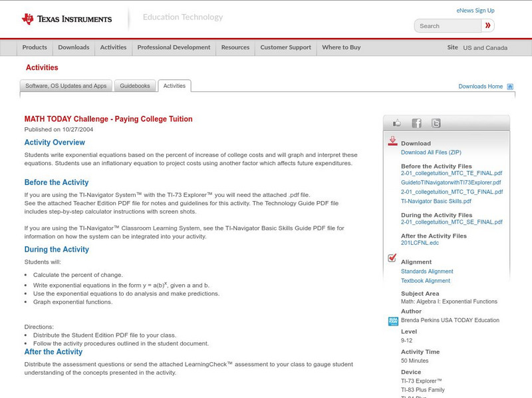Click the During the Activity heading
The width and height of the screenshot is (532, 398).
click(x=57, y=250)
